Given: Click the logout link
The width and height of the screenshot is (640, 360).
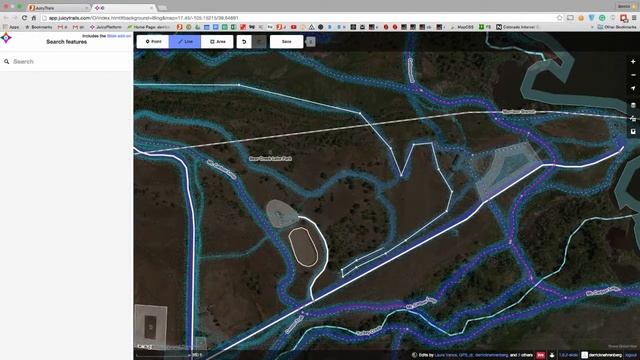Looking at the screenshot, I should tap(631, 355).
